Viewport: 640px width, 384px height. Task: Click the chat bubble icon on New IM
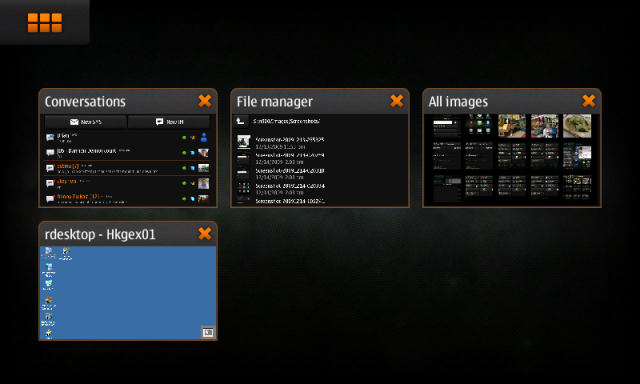pyautogui.click(x=159, y=122)
